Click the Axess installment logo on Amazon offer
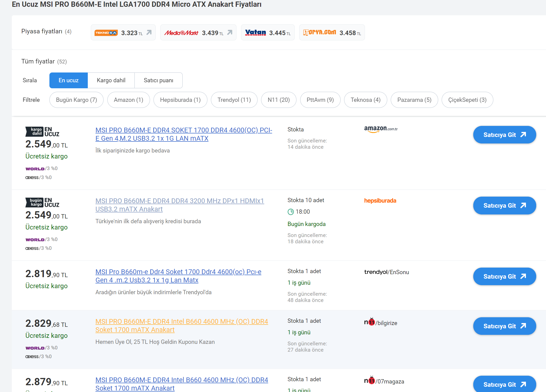Screen dimensions: 546x392 [32, 178]
